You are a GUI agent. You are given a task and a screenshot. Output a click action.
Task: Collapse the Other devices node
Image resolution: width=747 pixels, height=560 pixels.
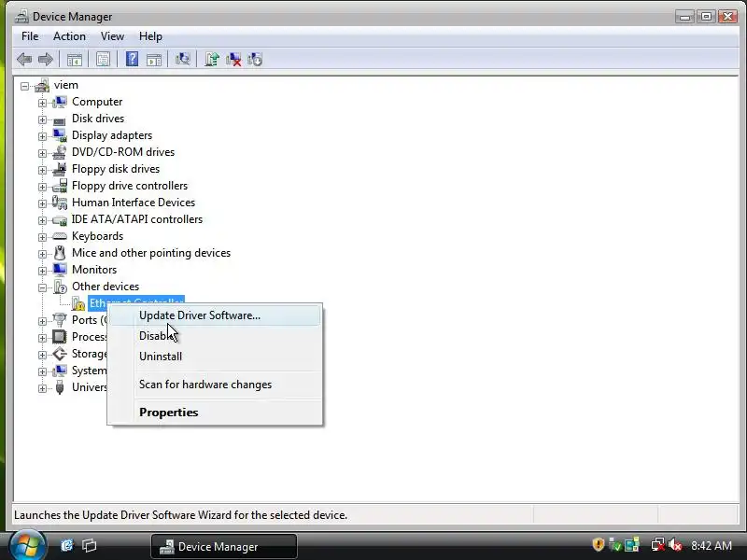42,287
